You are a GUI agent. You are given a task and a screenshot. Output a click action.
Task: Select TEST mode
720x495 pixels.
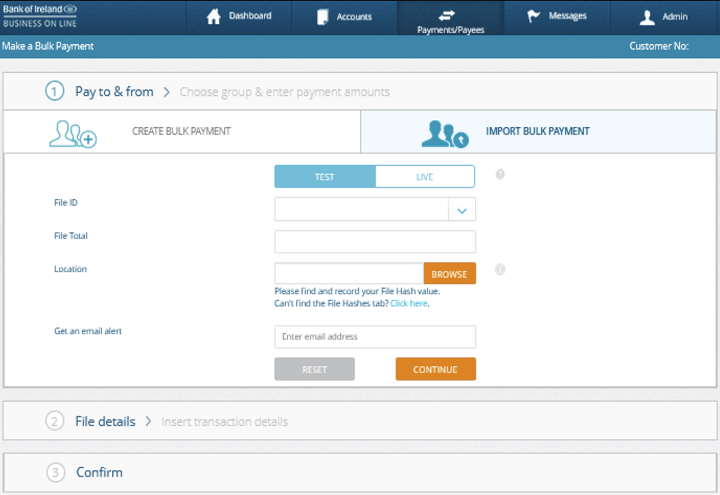coord(325,177)
